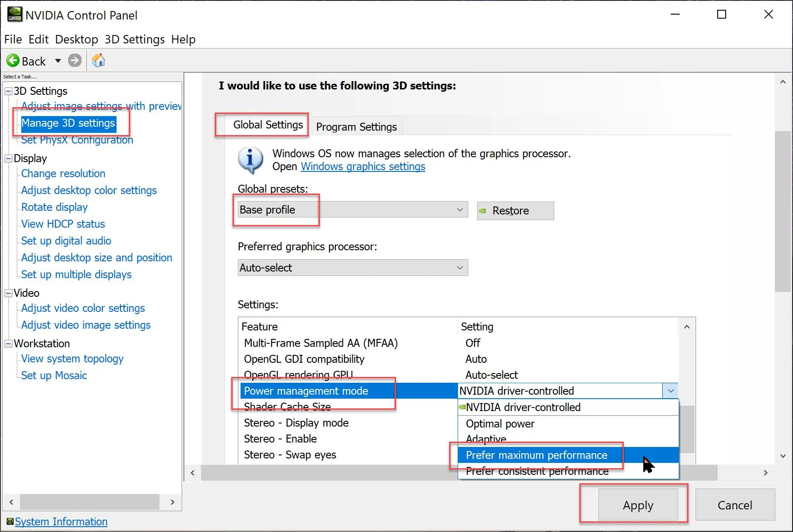Open the Windows graphics settings link
The image size is (793, 532).
(363, 167)
